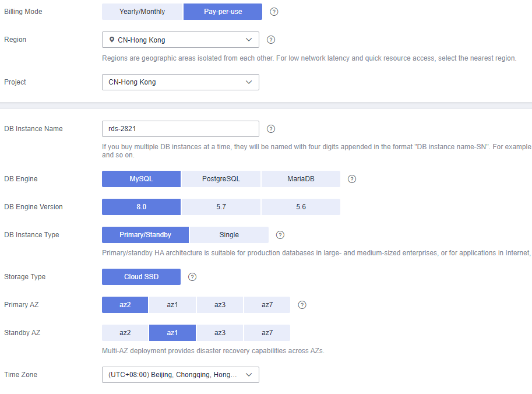Expand the Time Zone dropdown
Screen dimensions: 532x394
point(181,375)
